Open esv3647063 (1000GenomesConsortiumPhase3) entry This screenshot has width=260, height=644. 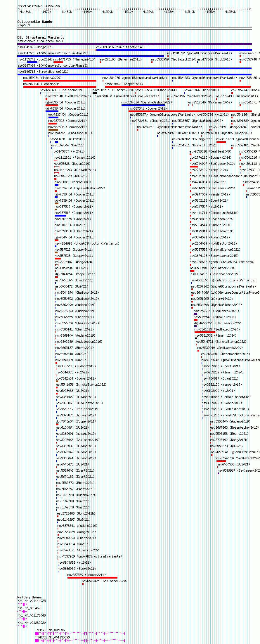[53, 53]
